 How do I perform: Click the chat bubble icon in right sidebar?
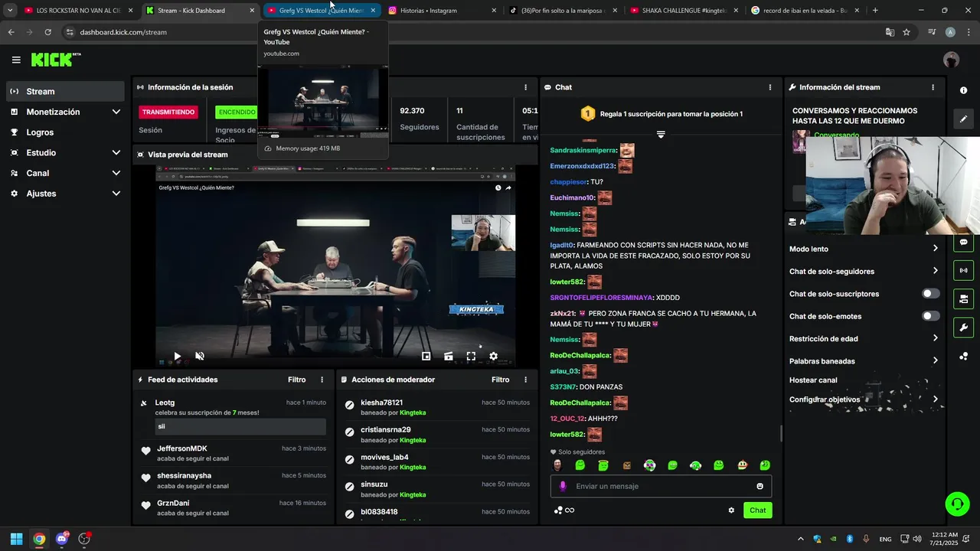[x=963, y=242]
